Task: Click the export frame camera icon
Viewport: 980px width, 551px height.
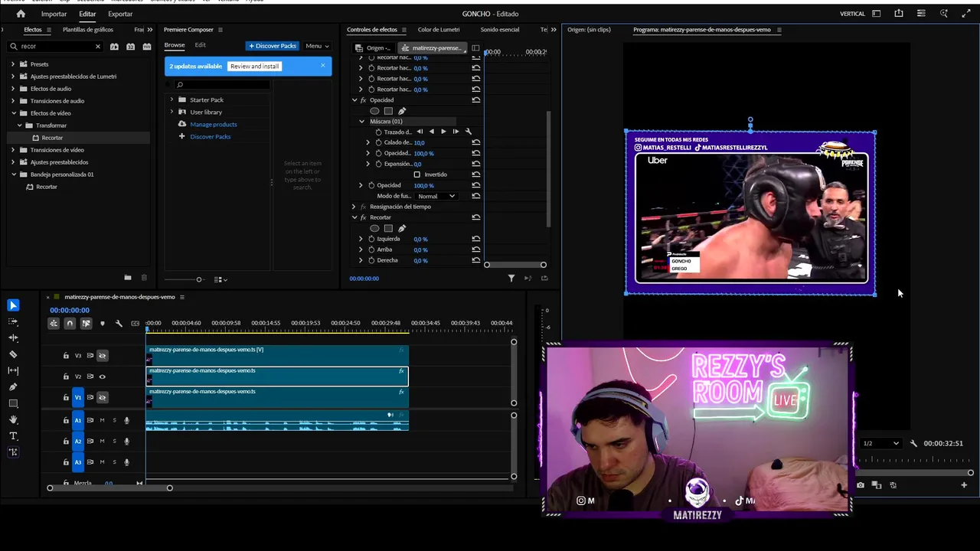Action: click(861, 485)
